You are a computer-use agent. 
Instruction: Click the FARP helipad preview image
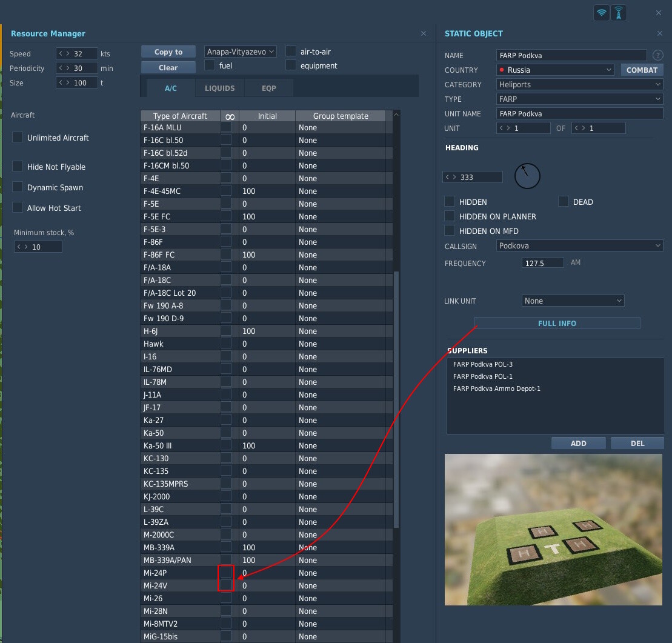pyautogui.click(x=553, y=530)
